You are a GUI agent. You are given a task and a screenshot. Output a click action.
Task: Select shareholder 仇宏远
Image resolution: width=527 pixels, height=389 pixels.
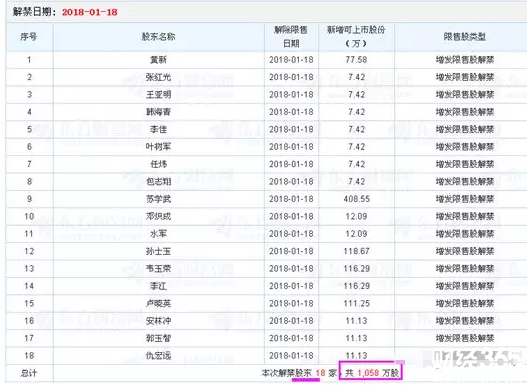click(158, 356)
